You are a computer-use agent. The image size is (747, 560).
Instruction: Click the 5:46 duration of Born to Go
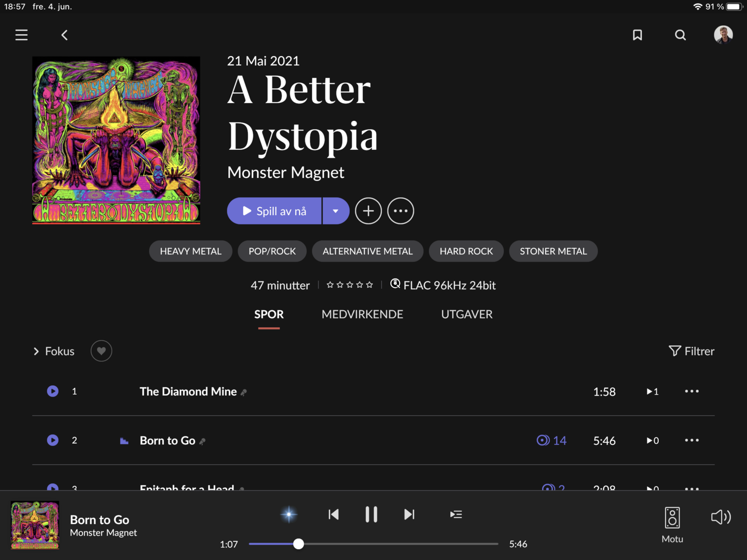coord(604,441)
